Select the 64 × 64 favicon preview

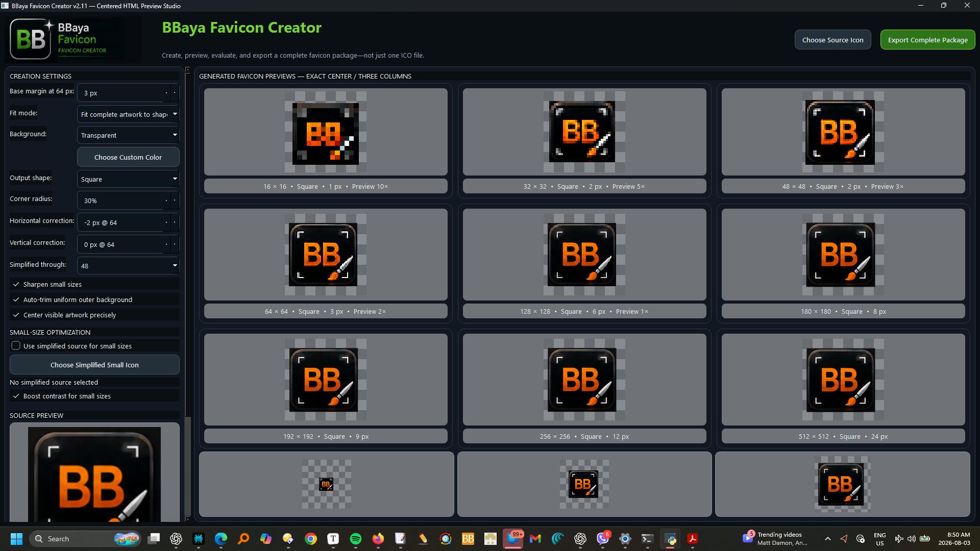pos(326,255)
